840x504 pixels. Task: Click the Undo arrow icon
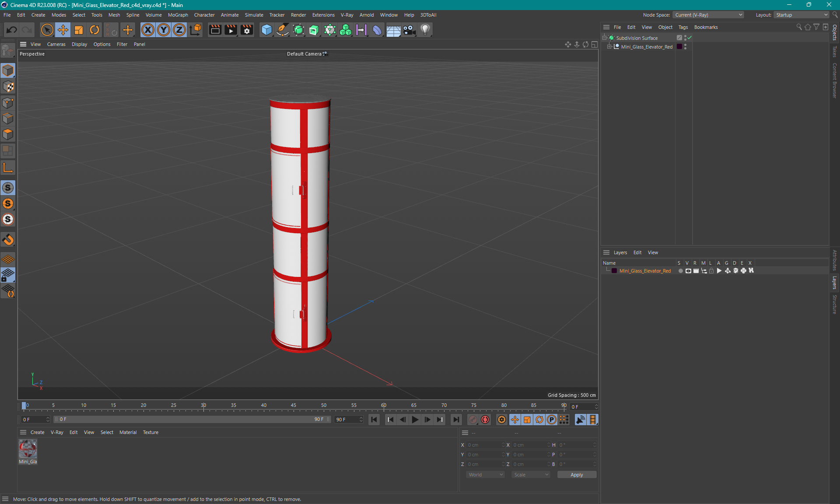12,30
